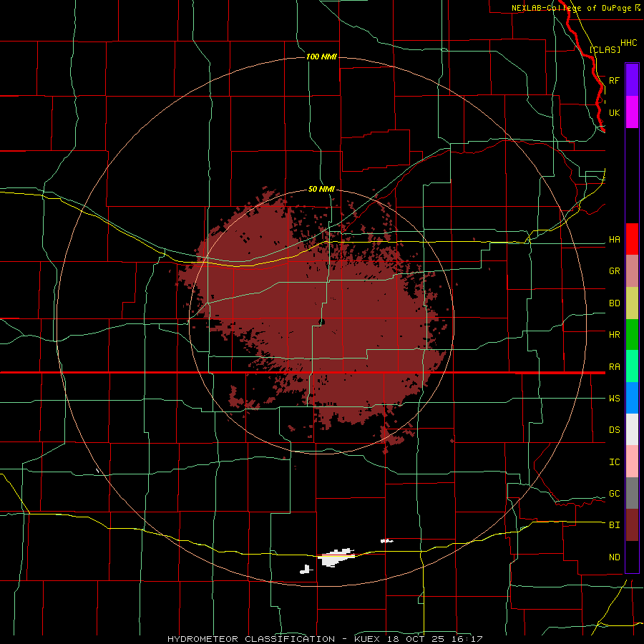
Task: Click the BD legend label
Action: [x=614, y=303]
